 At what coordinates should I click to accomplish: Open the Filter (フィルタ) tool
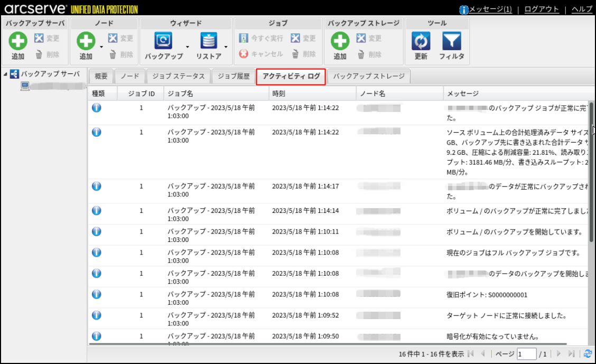click(452, 41)
